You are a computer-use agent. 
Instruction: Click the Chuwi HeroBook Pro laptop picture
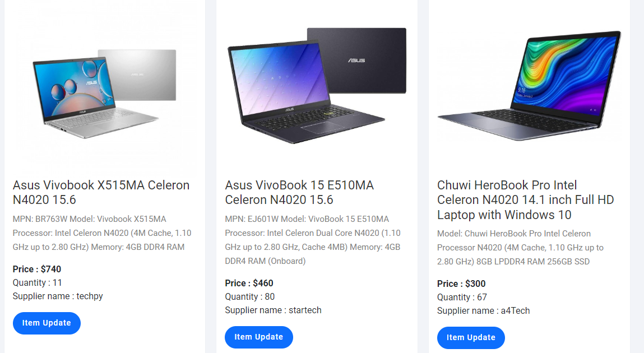pyautogui.click(x=529, y=86)
